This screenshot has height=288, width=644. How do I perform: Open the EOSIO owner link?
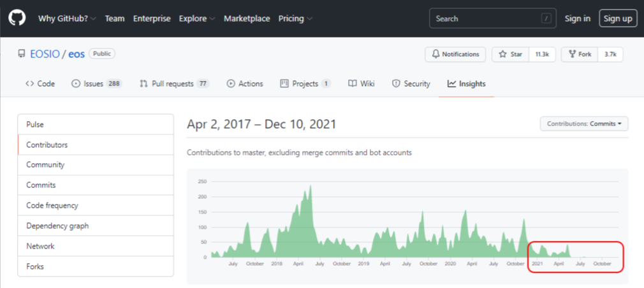[x=44, y=54]
